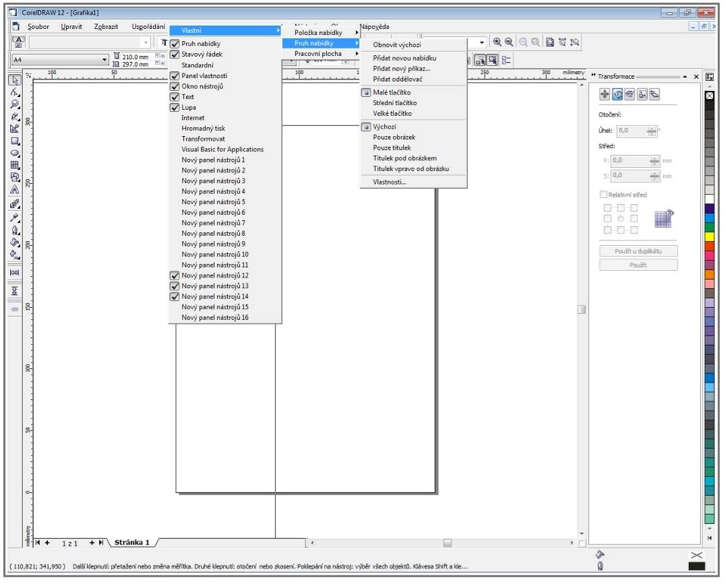
Task: Open the font list dropdown on text bar
Action: (146, 42)
